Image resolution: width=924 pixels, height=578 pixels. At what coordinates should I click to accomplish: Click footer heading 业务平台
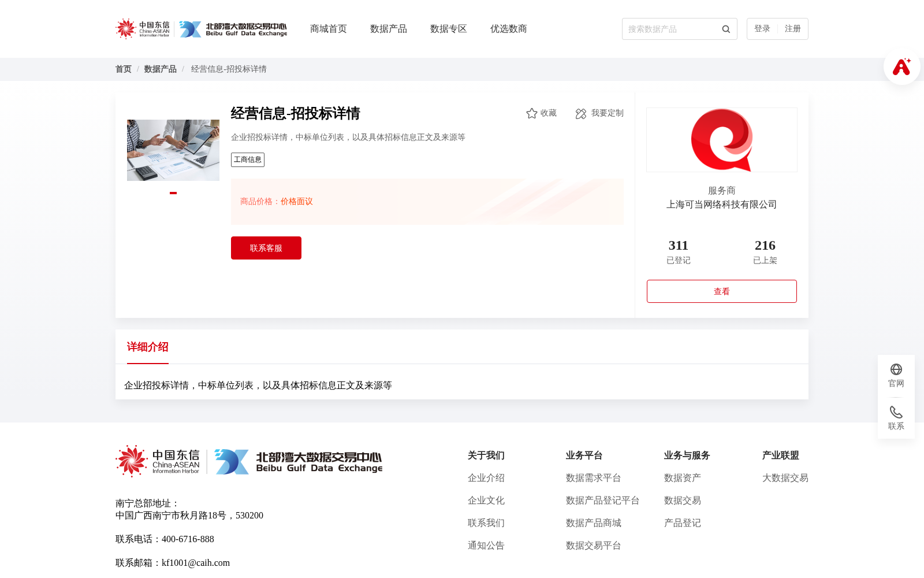coord(584,455)
